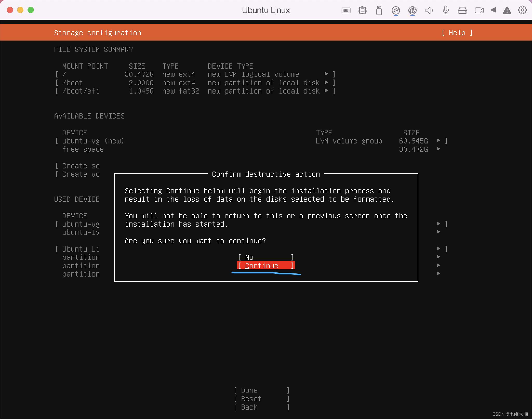Viewport: 532px width, 419px height.
Task: Click the yellow minimize window button
Action: coord(20,10)
